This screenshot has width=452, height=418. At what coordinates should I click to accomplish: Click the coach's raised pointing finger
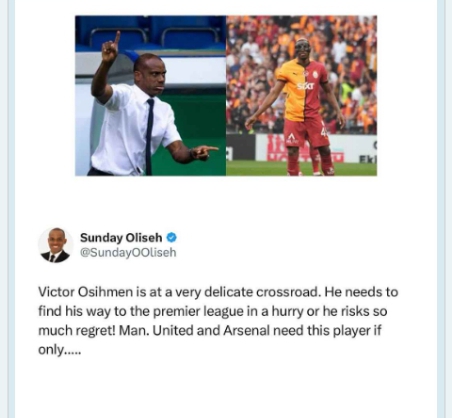tap(117, 38)
